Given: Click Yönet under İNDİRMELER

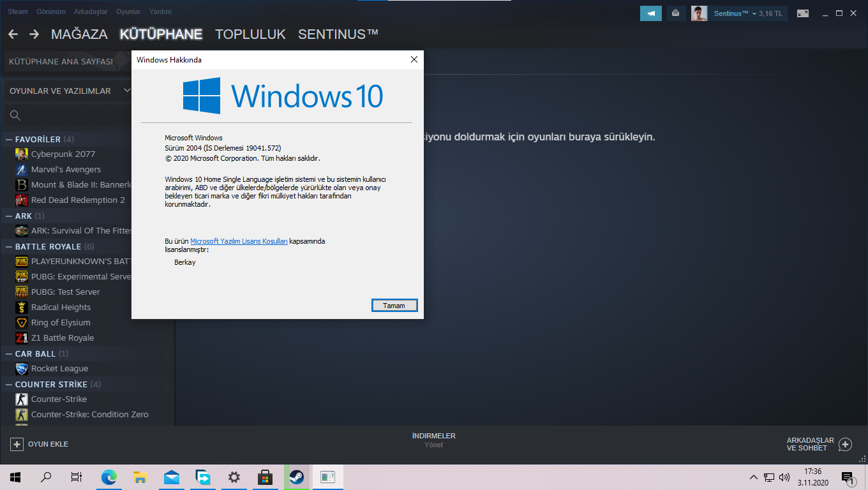Looking at the screenshot, I should (x=434, y=445).
